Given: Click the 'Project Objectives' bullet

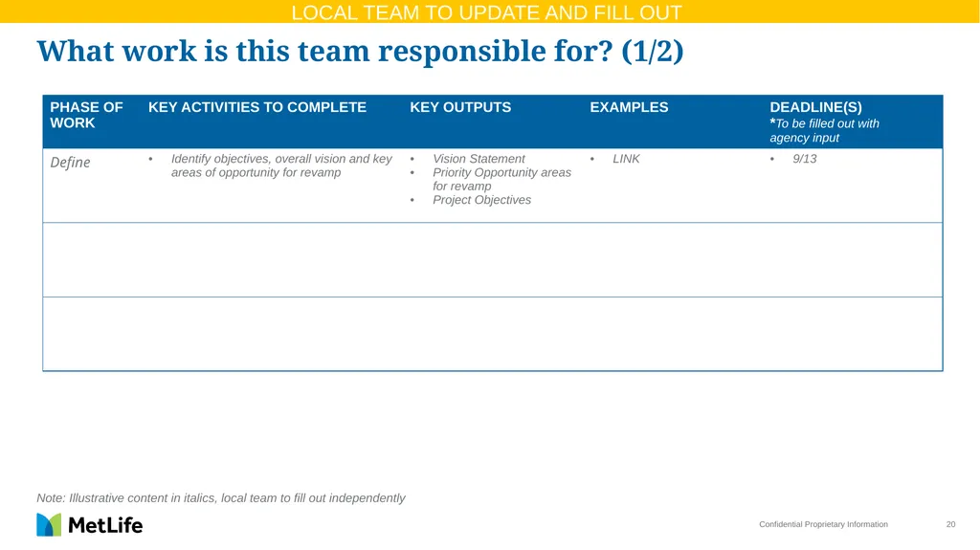Looking at the screenshot, I should pyautogui.click(x=482, y=200).
